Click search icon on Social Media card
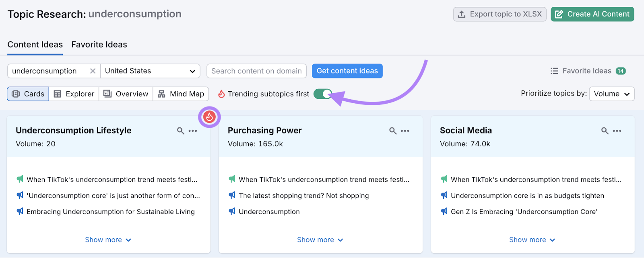Viewport: 644px width, 258px height. tap(605, 131)
